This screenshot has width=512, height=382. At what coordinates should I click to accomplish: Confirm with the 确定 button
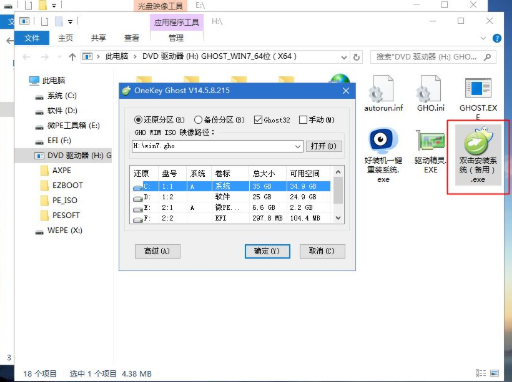[x=267, y=251]
